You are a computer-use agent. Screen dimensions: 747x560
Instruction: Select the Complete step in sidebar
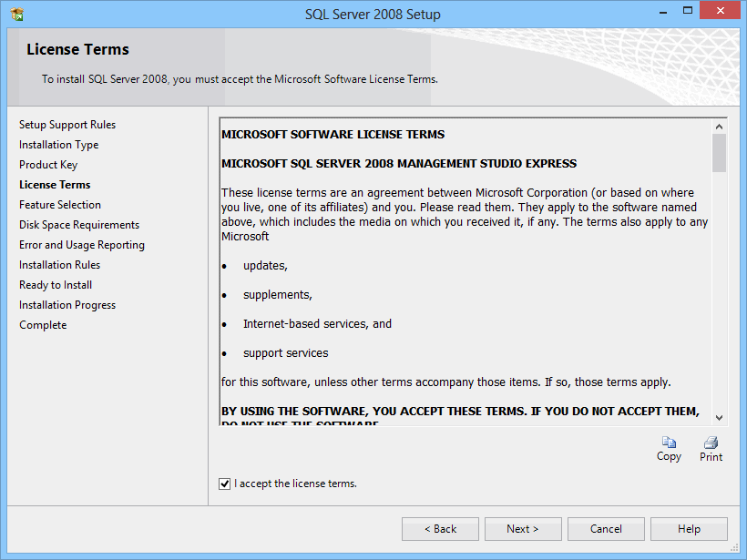point(43,325)
